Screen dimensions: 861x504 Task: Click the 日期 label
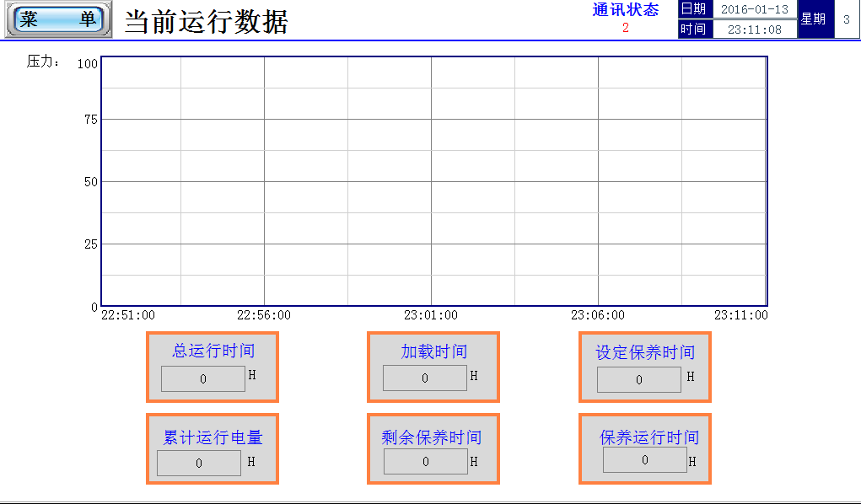click(693, 8)
